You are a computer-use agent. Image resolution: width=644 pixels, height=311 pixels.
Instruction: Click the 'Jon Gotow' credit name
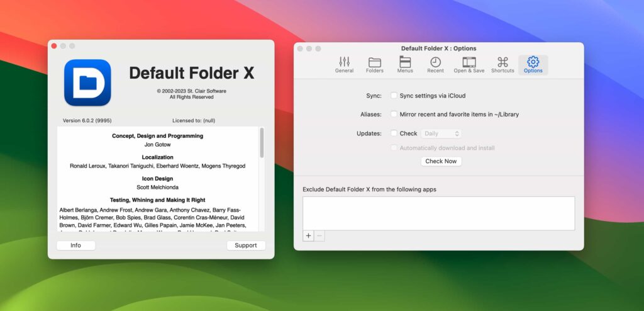point(158,144)
